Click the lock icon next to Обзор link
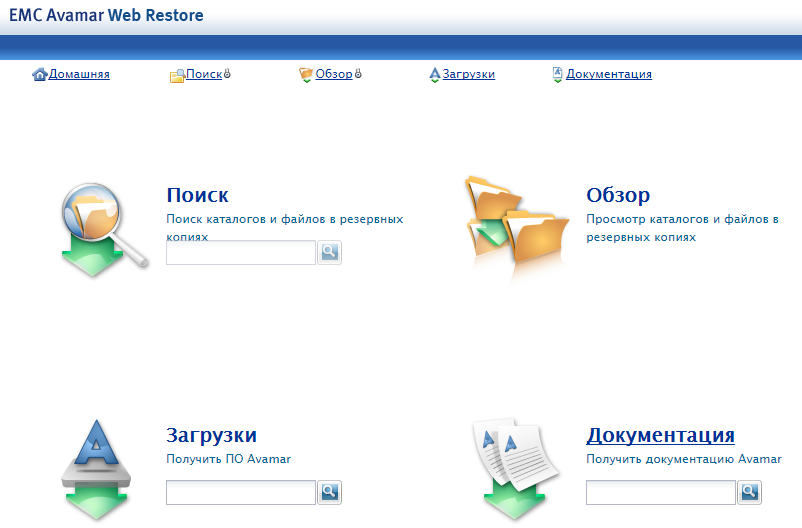The height and width of the screenshot is (528, 802). (358, 74)
